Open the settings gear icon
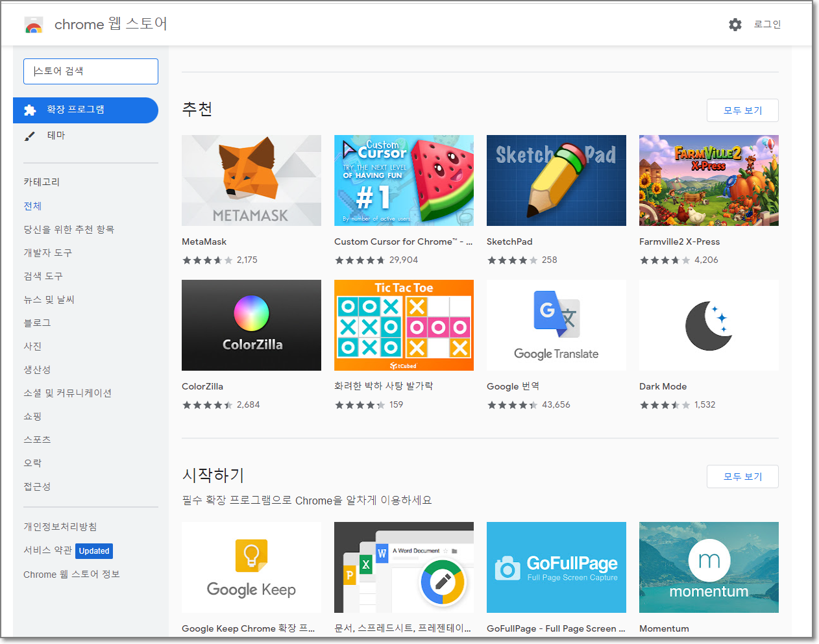The height and width of the screenshot is (644, 819). pos(735,25)
